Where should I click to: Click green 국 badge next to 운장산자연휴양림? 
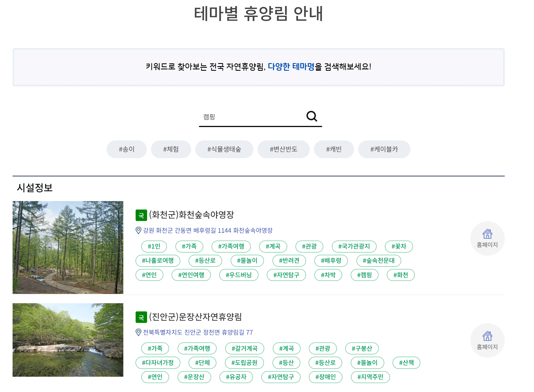click(x=141, y=317)
